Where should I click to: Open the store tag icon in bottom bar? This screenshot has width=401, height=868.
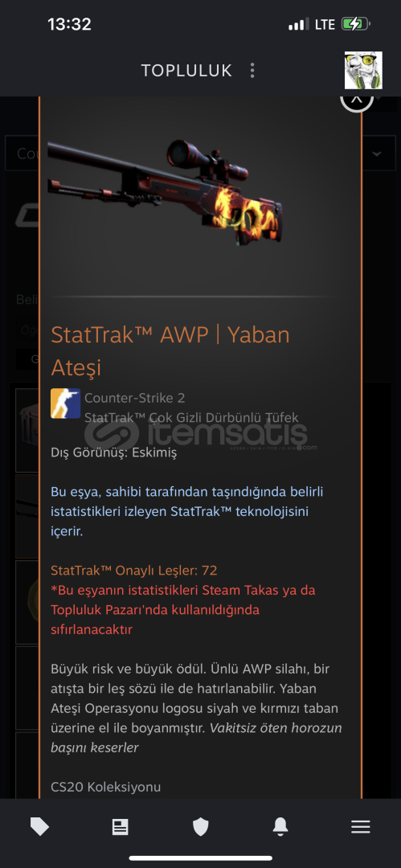pyautogui.click(x=39, y=827)
